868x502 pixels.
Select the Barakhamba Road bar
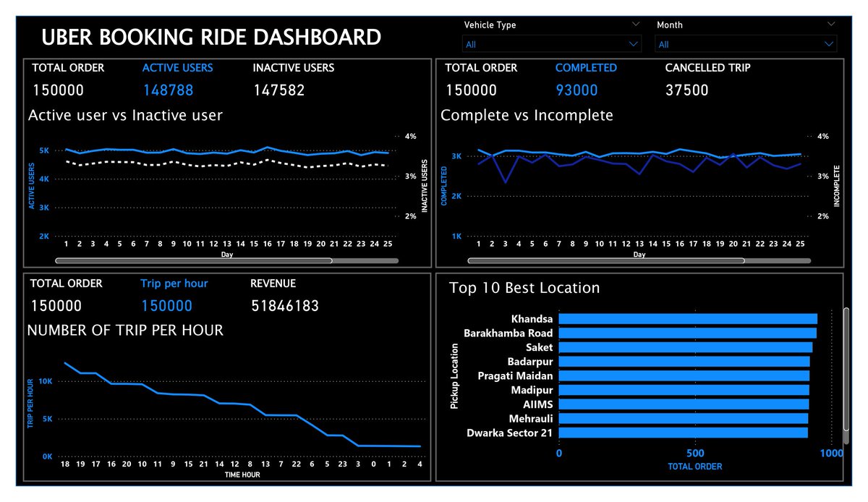click(x=687, y=333)
